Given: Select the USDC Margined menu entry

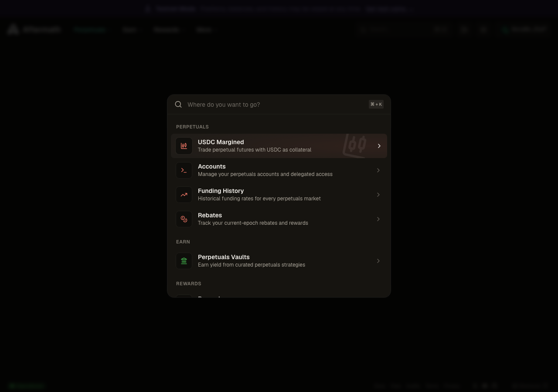Looking at the screenshot, I should [279, 146].
